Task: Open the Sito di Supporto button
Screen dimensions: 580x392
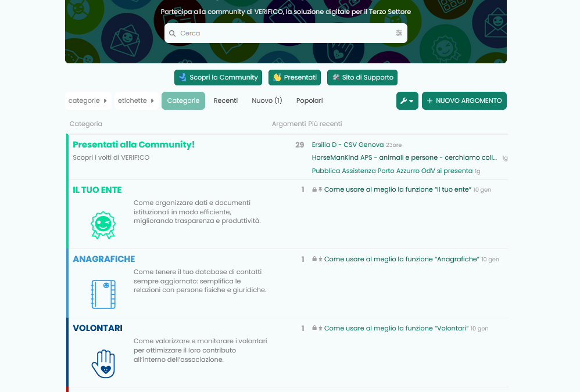Action: pos(362,78)
